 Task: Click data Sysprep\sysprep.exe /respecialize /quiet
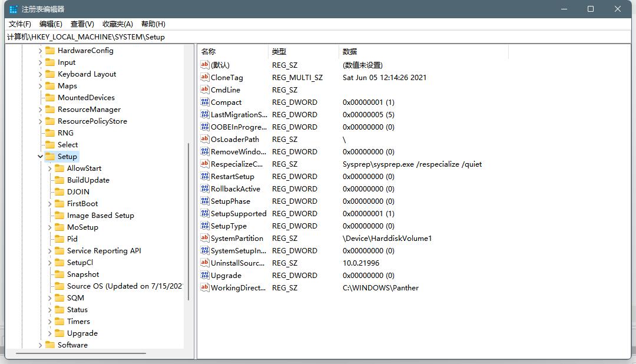pos(412,164)
